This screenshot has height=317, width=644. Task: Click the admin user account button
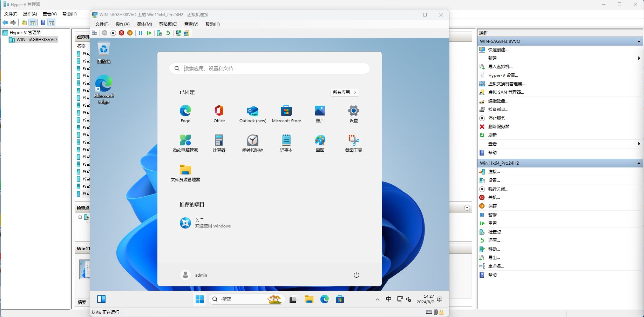coord(194,275)
